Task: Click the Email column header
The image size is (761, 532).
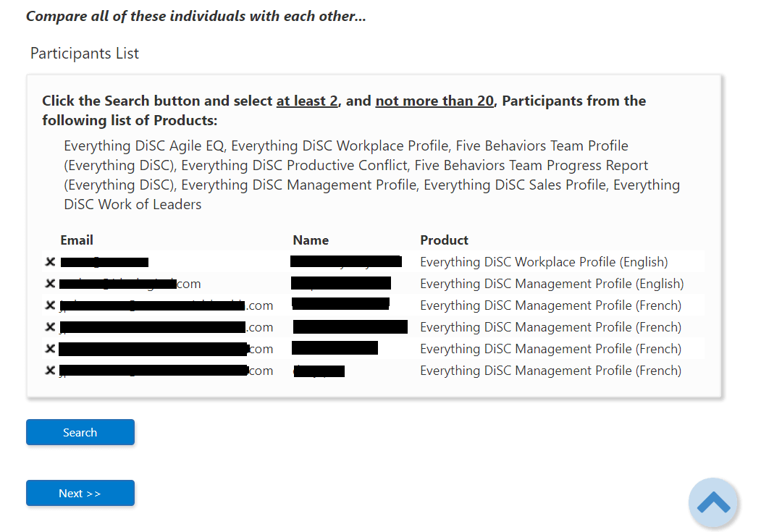Action: (x=77, y=240)
